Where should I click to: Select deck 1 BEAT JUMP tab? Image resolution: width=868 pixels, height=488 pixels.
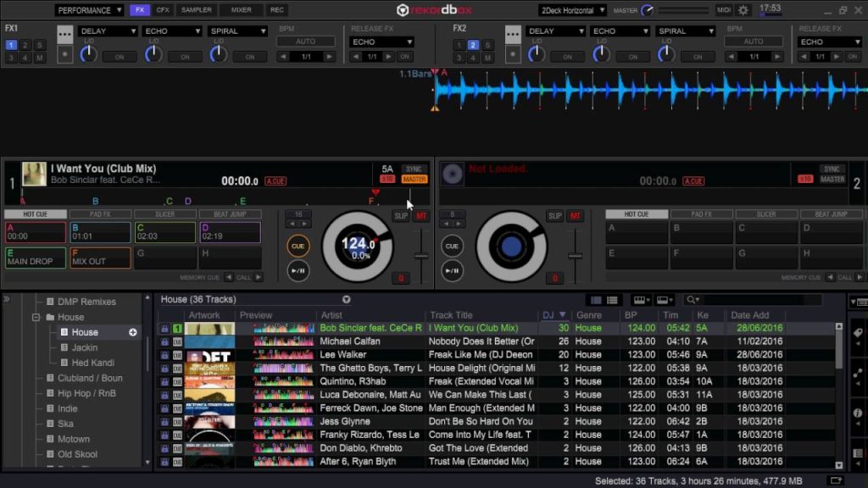230,214
